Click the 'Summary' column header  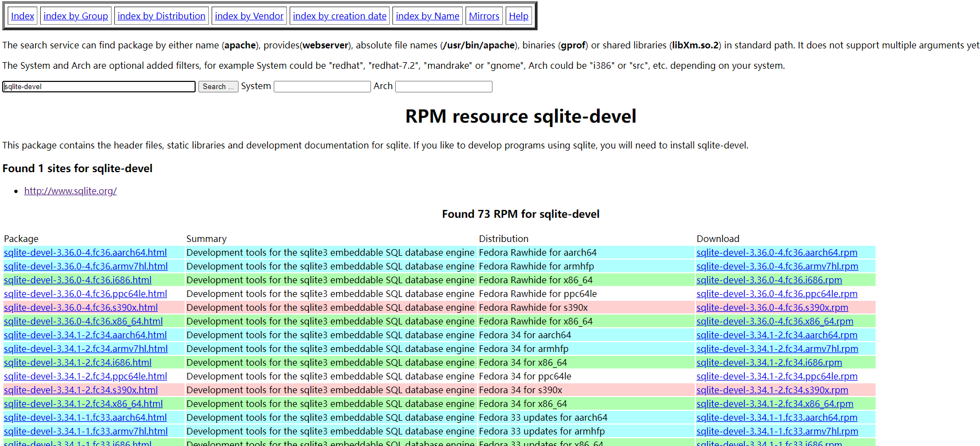pyautogui.click(x=206, y=239)
